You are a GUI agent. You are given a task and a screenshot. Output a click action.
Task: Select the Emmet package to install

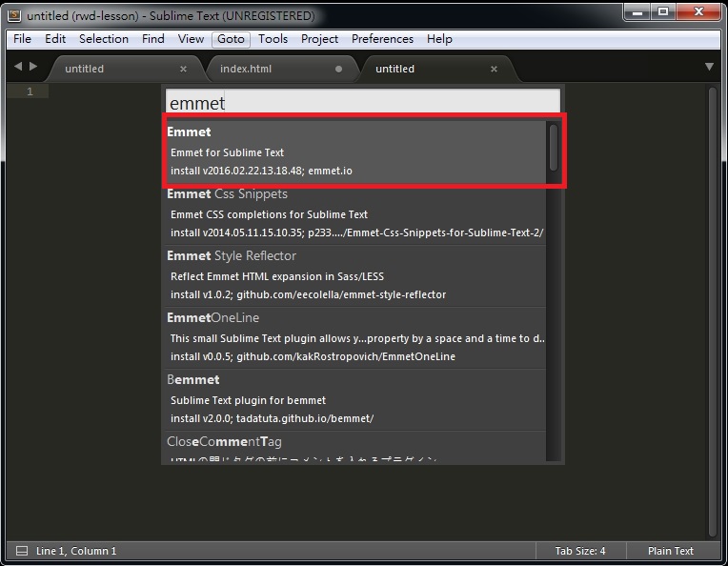[x=354, y=151]
